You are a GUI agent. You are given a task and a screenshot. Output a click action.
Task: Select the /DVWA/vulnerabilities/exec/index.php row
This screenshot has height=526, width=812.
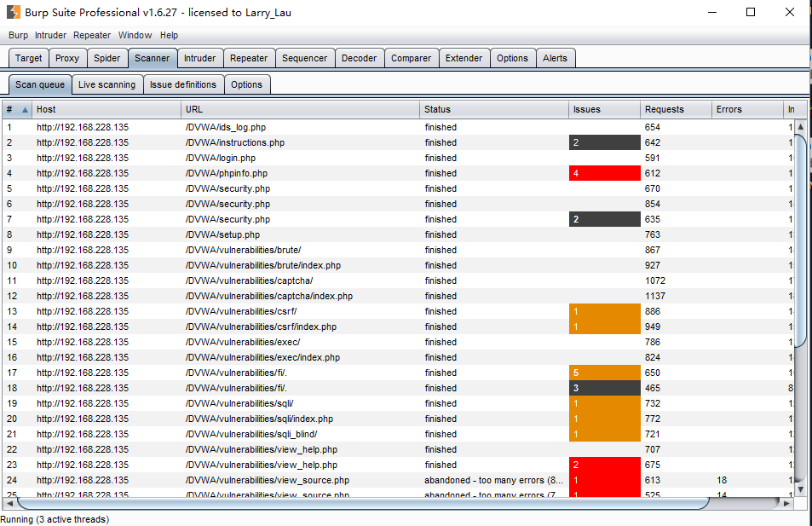pos(397,357)
